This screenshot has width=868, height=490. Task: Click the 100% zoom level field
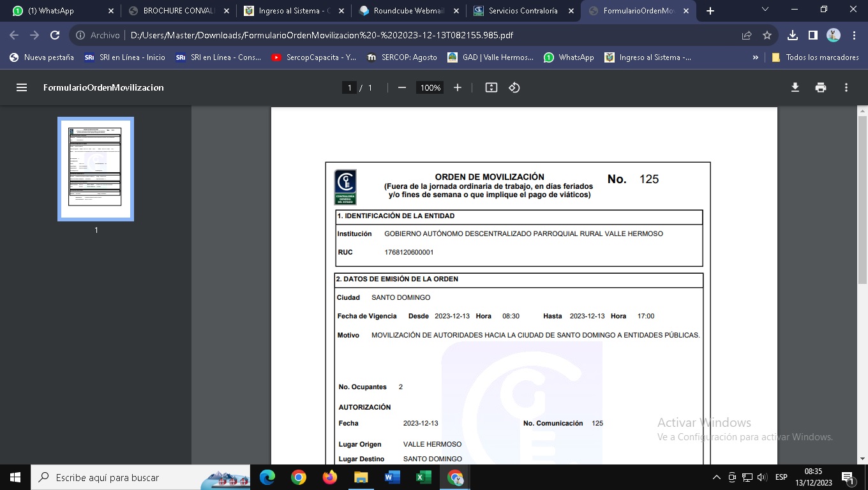pyautogui.click(x=430, y=87)
